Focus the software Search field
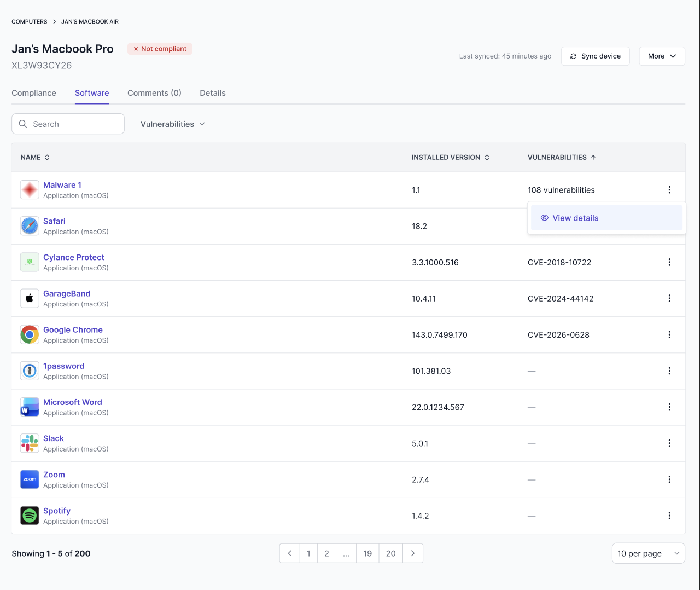This screenshot has width=700, height=590. pyautogui.click(x=68, y=124)
